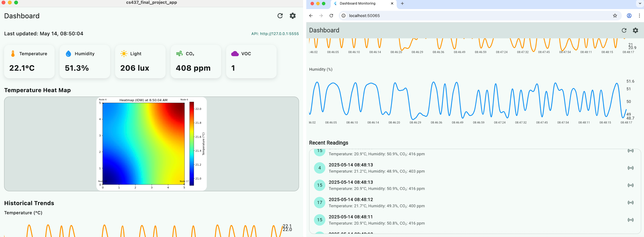Image resolution: width=644 pixels, height=237 pixels.
Task: Click the Light sun icon
Action: click(124, 54)
